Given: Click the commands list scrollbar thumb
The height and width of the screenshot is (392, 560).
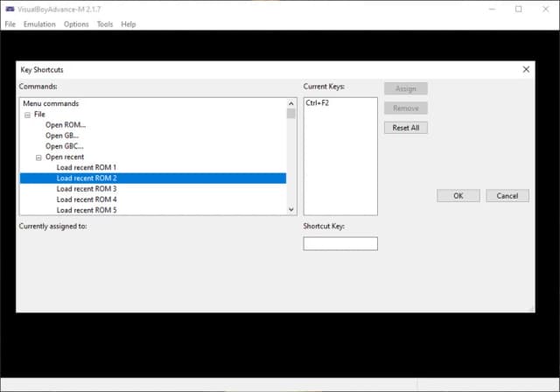Looking at the screenshot, I should [x=291, y=114].
